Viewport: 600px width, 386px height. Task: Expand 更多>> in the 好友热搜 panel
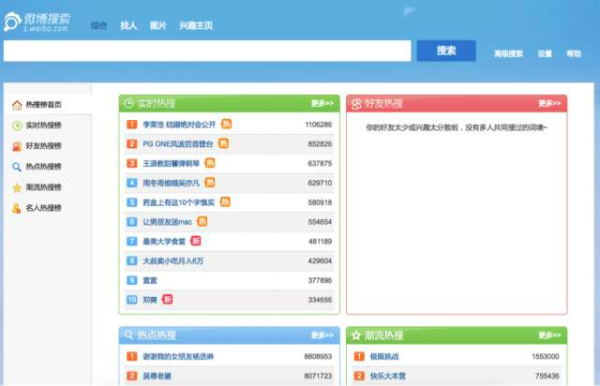(549, 103)
